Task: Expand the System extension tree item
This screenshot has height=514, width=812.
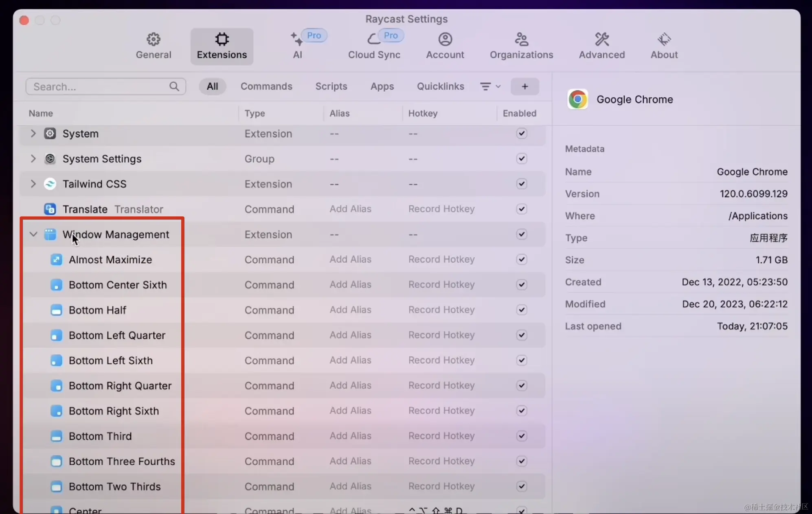Action: tap(33, 133)
